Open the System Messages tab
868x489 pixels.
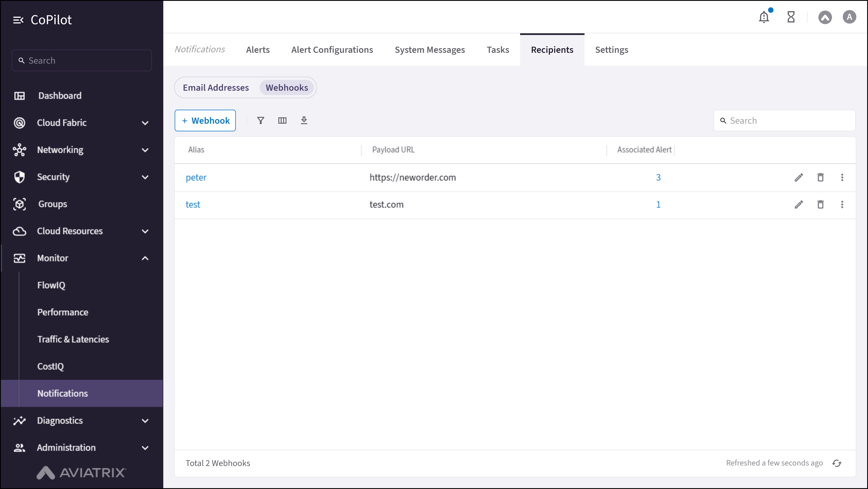tap(430, 50)
